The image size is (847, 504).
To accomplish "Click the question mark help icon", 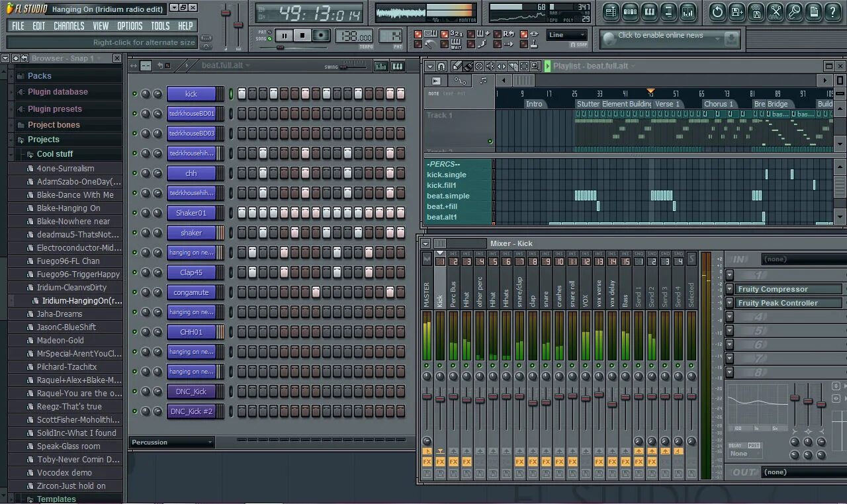I will pyautogui.click(x=833, y=11).
